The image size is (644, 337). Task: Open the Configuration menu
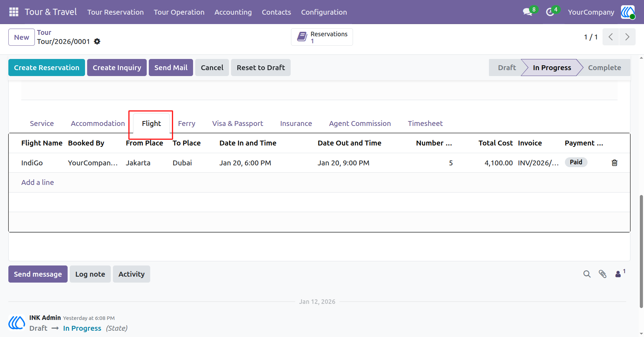tap(324, 12)
